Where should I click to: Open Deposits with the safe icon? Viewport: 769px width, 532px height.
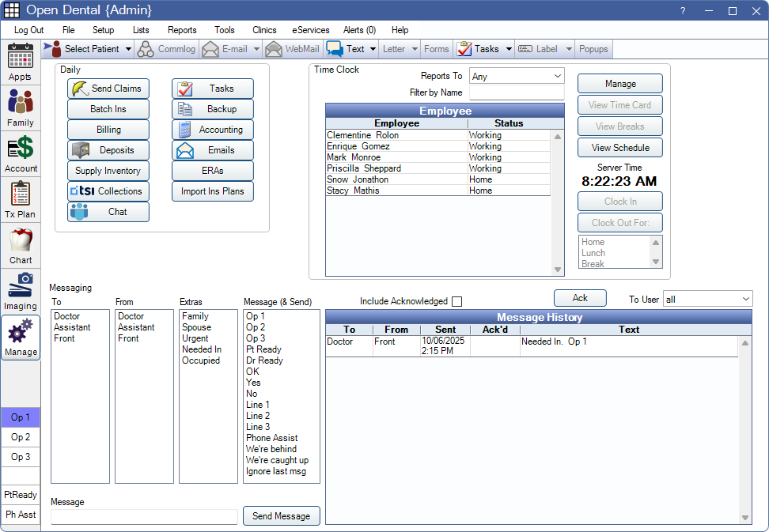click(108, 150)
